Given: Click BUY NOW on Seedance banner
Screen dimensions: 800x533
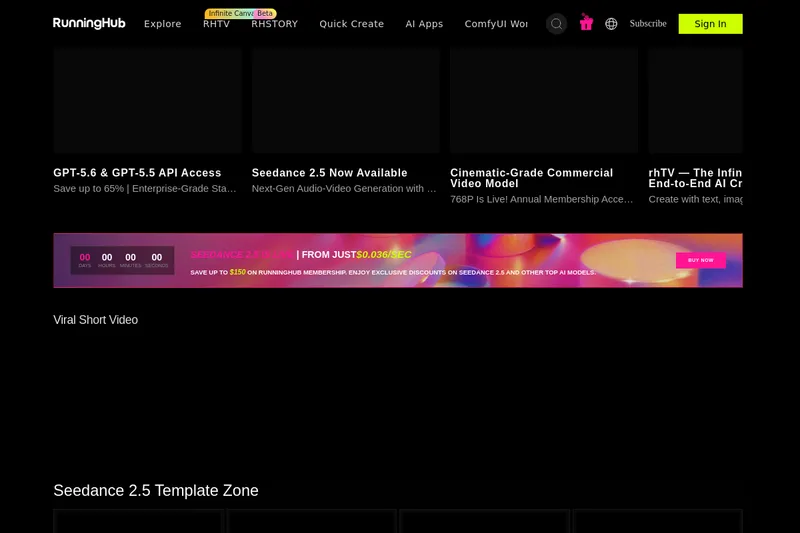Looking at the screenshot, I should pos(701,260).
